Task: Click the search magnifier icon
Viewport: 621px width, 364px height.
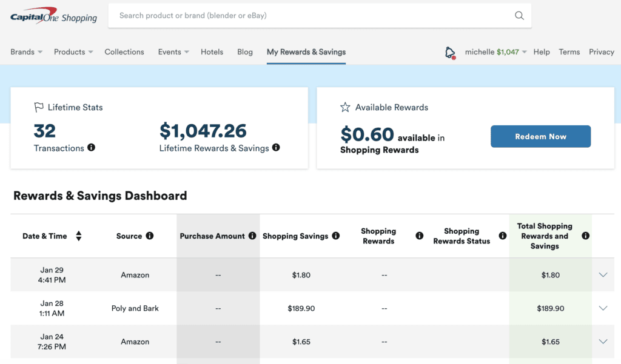Action: [519, 15]
